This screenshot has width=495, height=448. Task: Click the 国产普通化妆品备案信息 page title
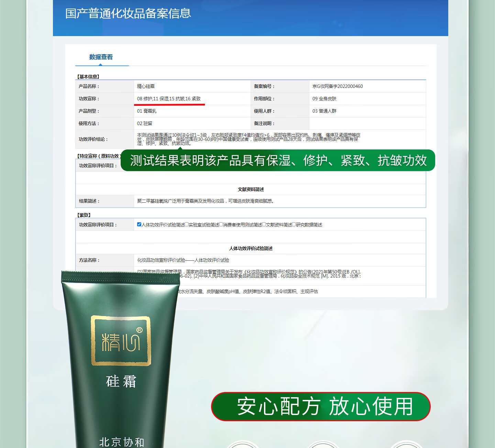128,13
